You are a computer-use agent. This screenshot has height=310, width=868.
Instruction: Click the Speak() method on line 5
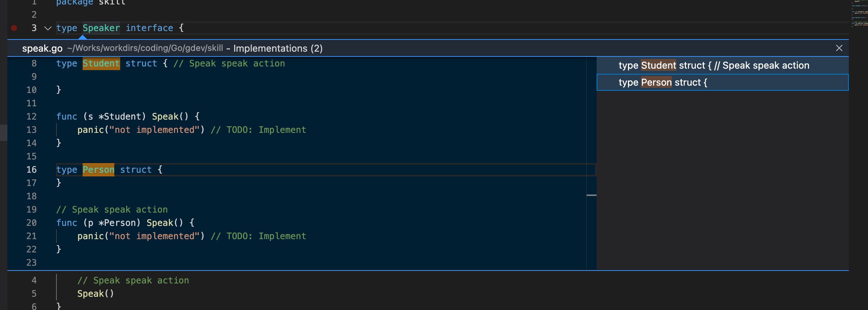click(96, 294)
